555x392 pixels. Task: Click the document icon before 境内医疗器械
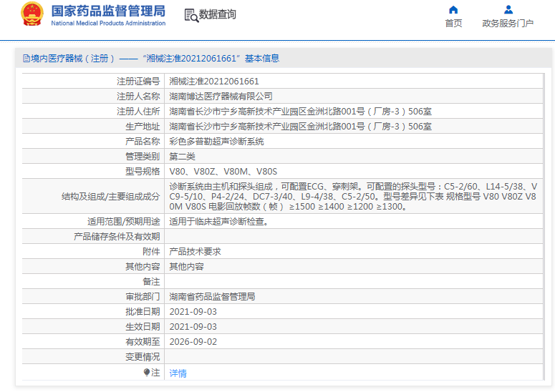click(x=26, y=59)
